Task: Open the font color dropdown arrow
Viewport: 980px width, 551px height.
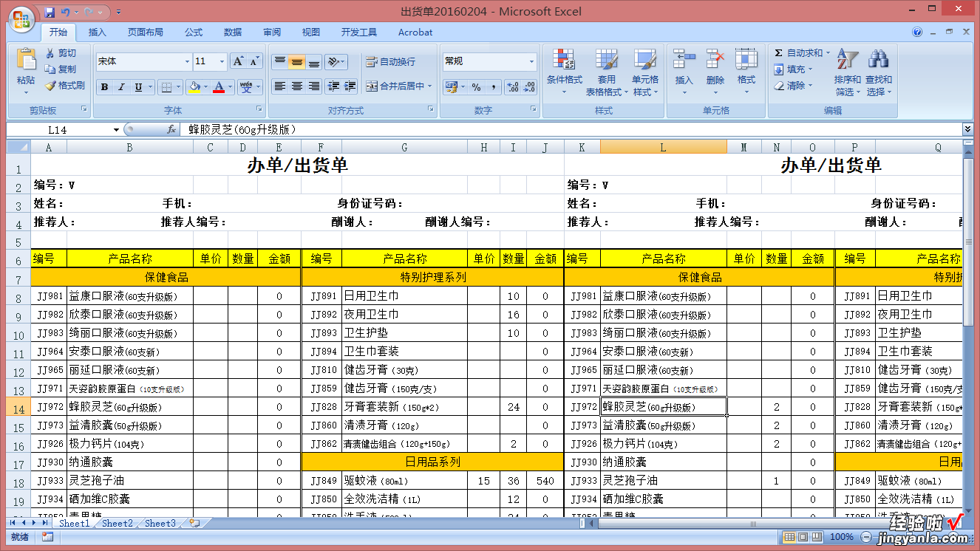Action: (230, 87)
